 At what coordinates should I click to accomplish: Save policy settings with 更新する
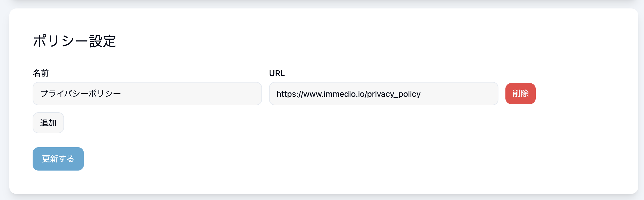point(58,159)
